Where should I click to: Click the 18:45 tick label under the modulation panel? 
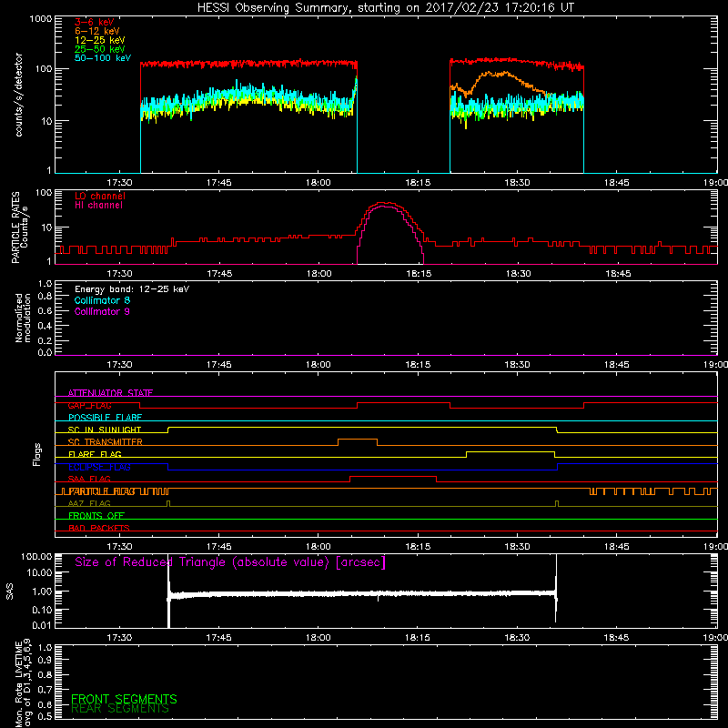click(617, 365)
